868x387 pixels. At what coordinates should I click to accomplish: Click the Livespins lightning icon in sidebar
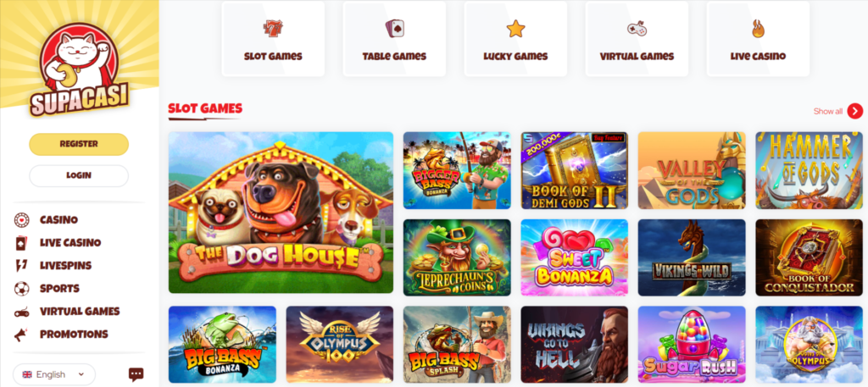coord(21,265)
